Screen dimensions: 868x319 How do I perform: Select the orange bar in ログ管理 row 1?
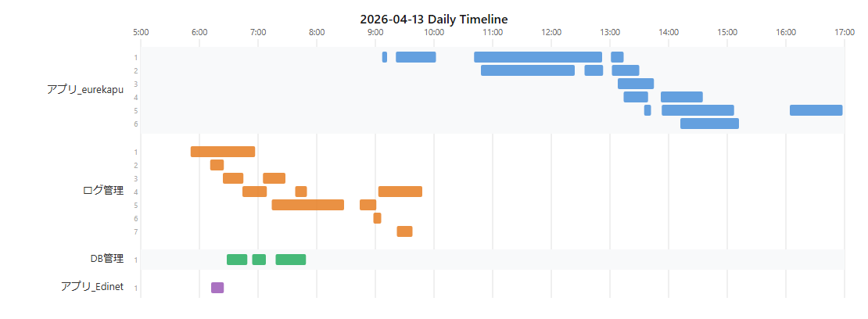tap(223, 152)
